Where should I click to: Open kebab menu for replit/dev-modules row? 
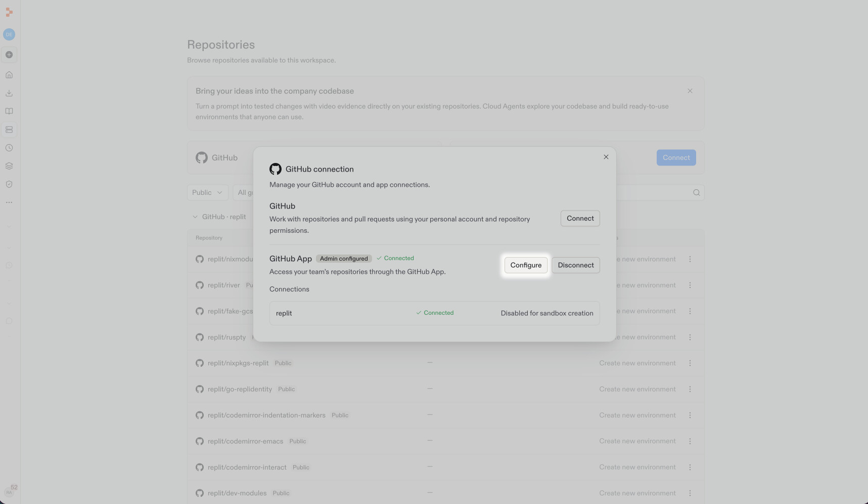(x=690, y=493)
